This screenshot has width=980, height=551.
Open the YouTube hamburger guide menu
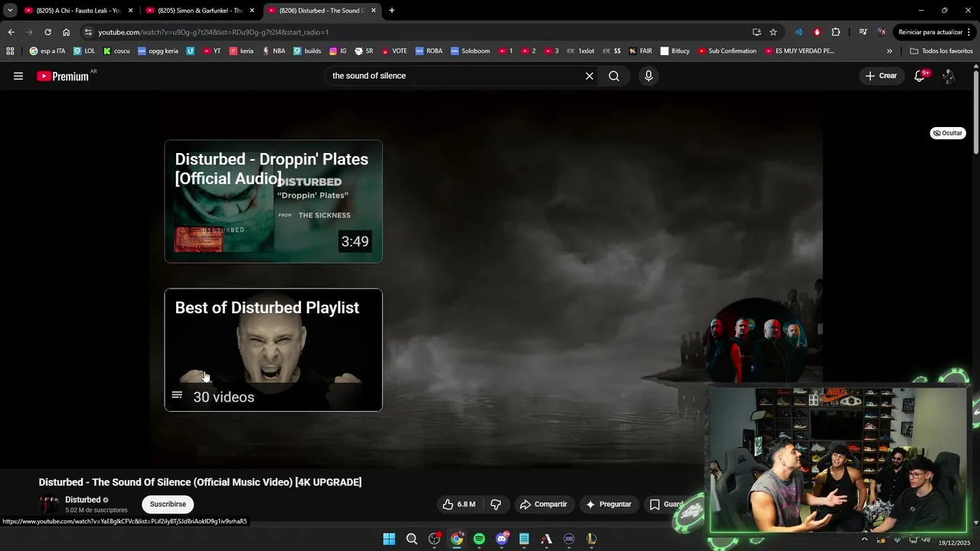coord(18,76)
